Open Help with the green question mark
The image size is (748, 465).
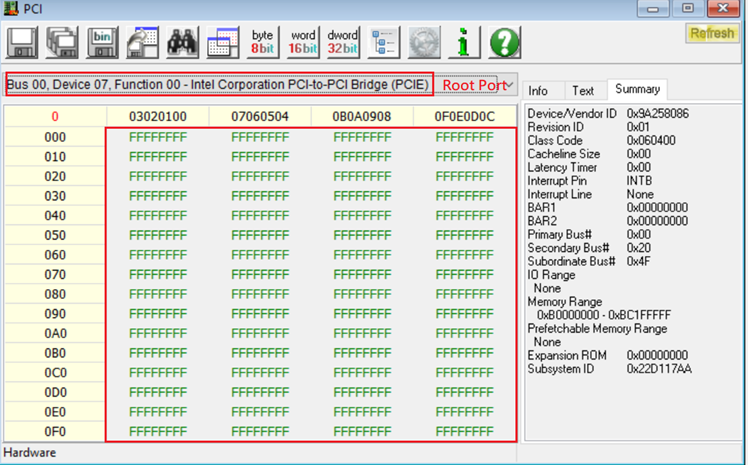(x=504, y=43)
